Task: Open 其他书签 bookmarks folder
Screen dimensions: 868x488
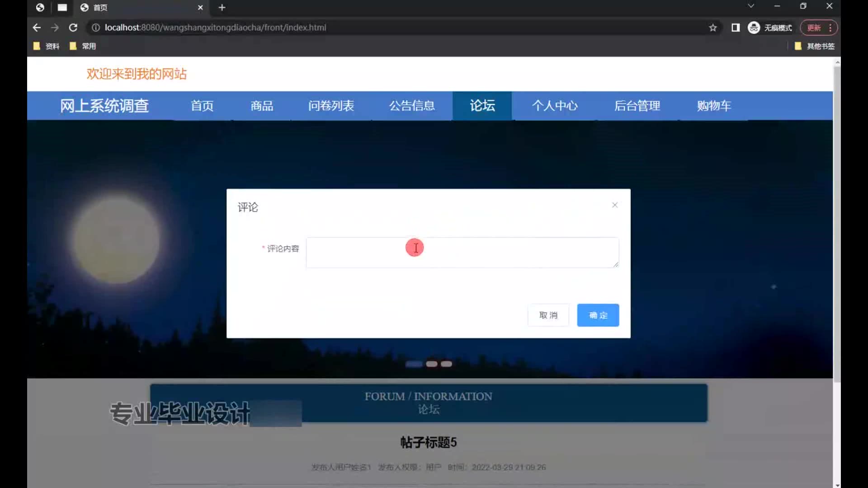Action: coord(815,46)
